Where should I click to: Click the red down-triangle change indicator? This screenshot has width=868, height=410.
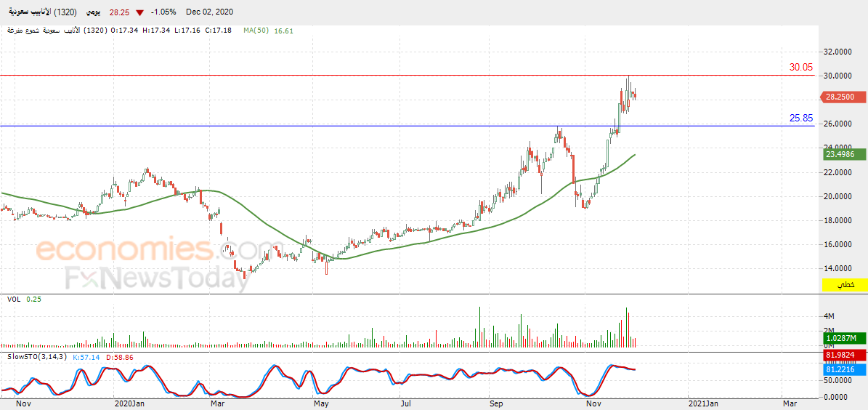139,12
